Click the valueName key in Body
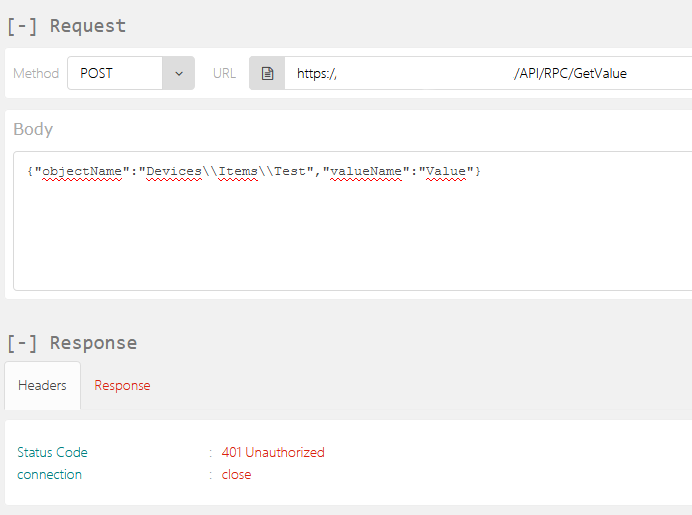 pyautogui.click(x=367, y=171)
